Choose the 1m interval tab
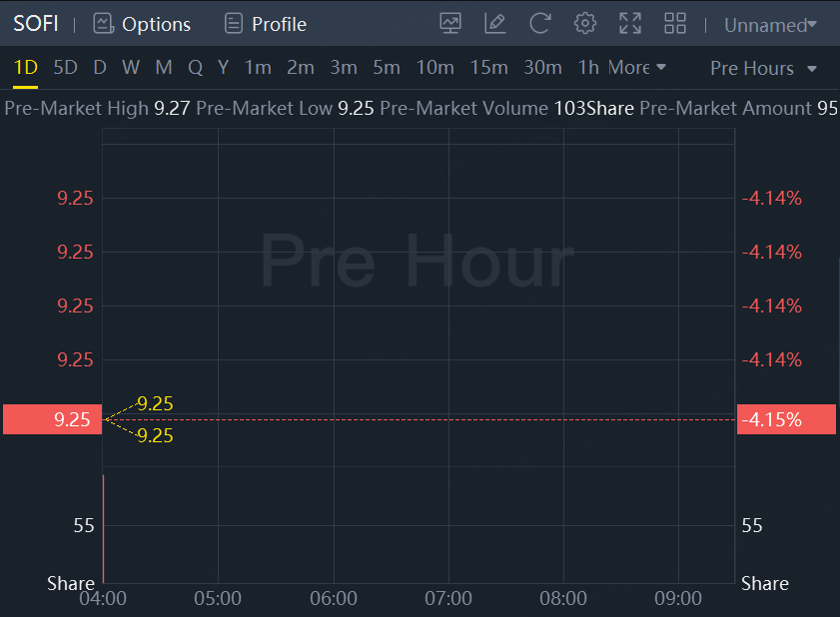 [x=258, y=68]
